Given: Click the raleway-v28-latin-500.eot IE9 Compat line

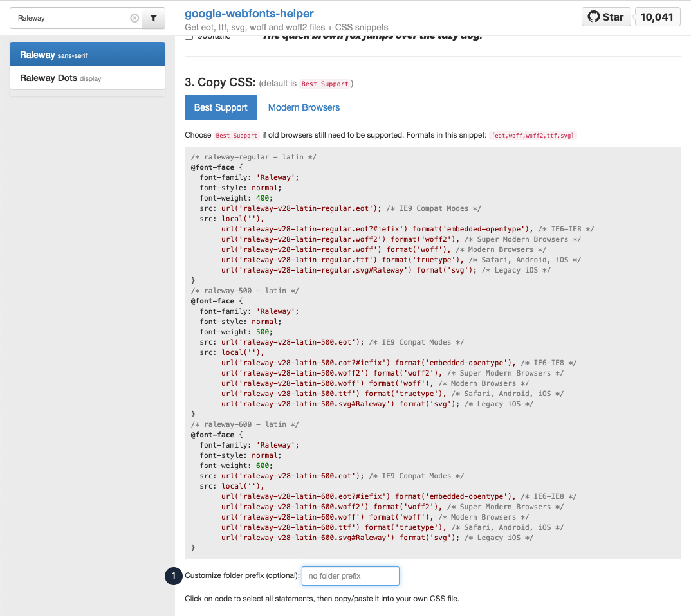Looking at the screenshot, I should (332, 342).
